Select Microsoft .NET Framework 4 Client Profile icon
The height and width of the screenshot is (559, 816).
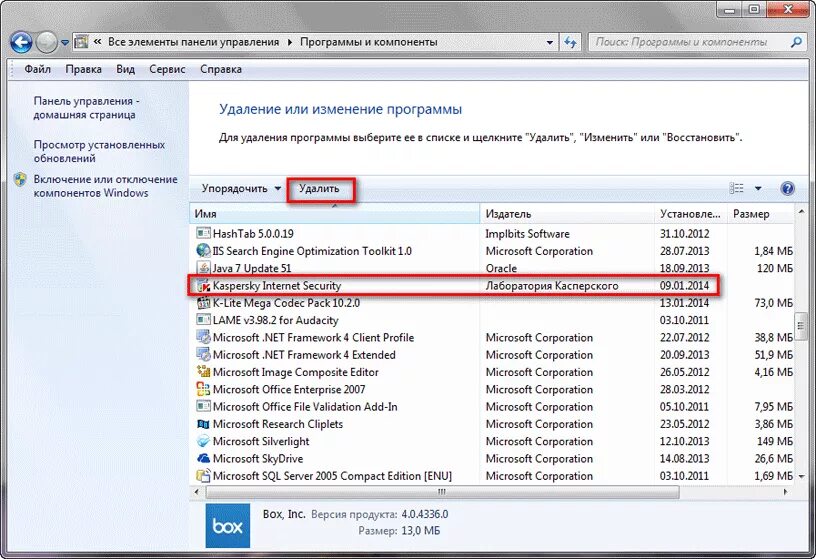coord(203,337)
